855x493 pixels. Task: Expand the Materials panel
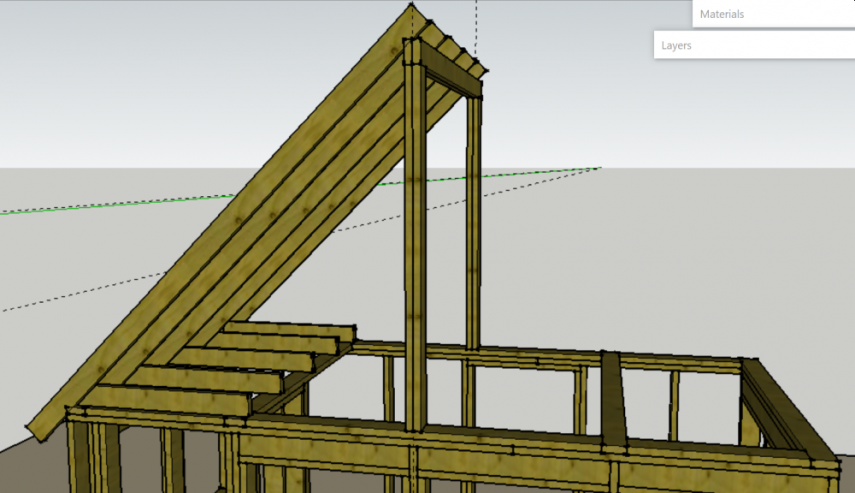772,14
